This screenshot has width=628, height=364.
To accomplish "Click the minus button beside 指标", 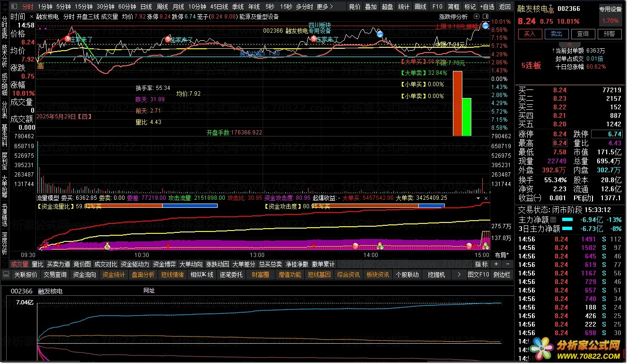I will point(508,264).
